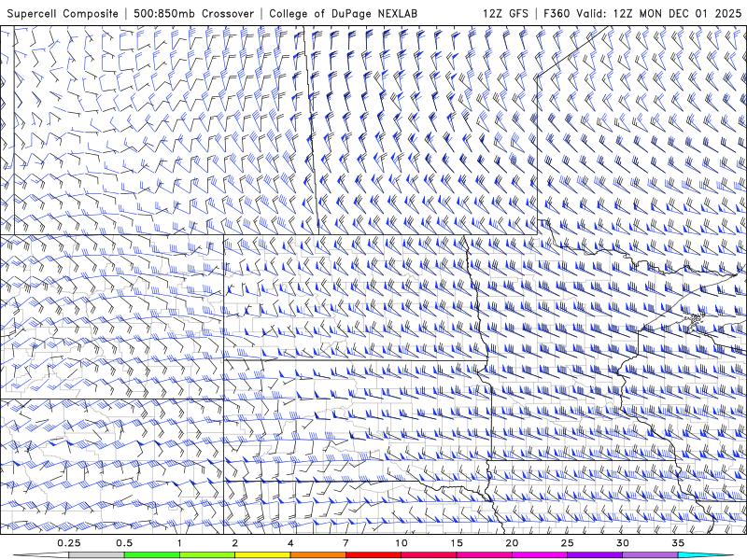Click the legend value 25
The image size is (747, 560).
pyautogui.click(x=567, y=543)
